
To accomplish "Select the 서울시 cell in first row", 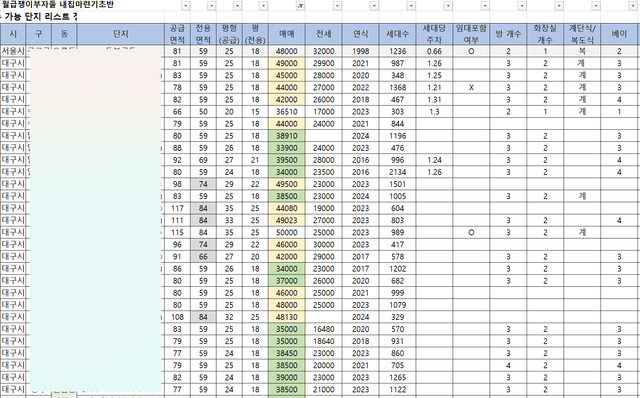I will tap(13, 51).
